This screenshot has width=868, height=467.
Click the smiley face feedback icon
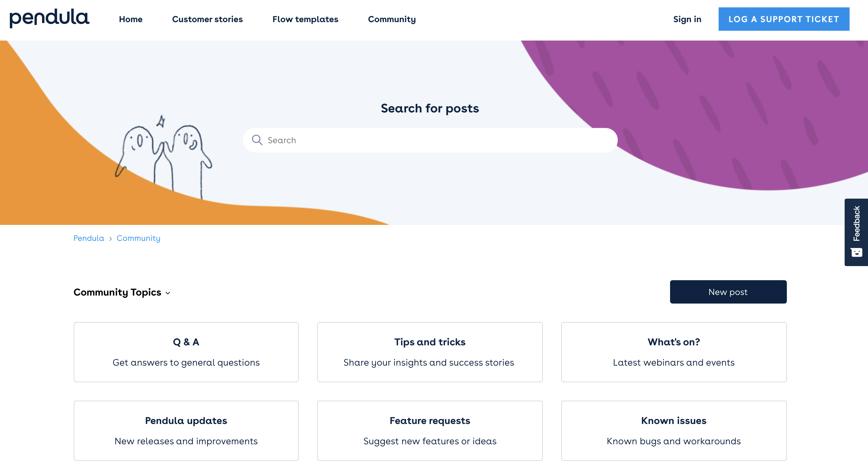click(856, 252)
